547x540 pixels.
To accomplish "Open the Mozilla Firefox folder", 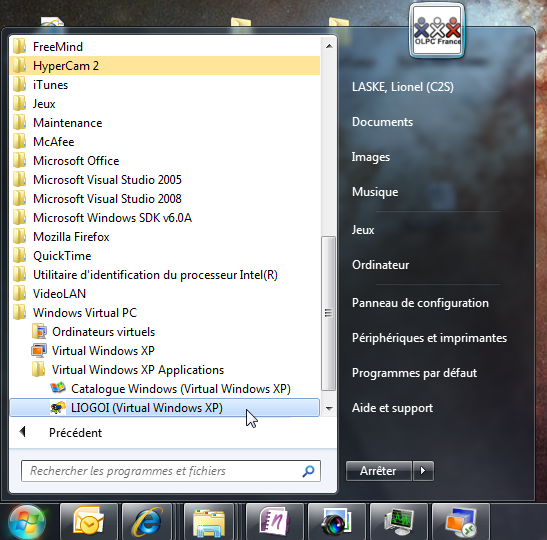I will point(165,237).
